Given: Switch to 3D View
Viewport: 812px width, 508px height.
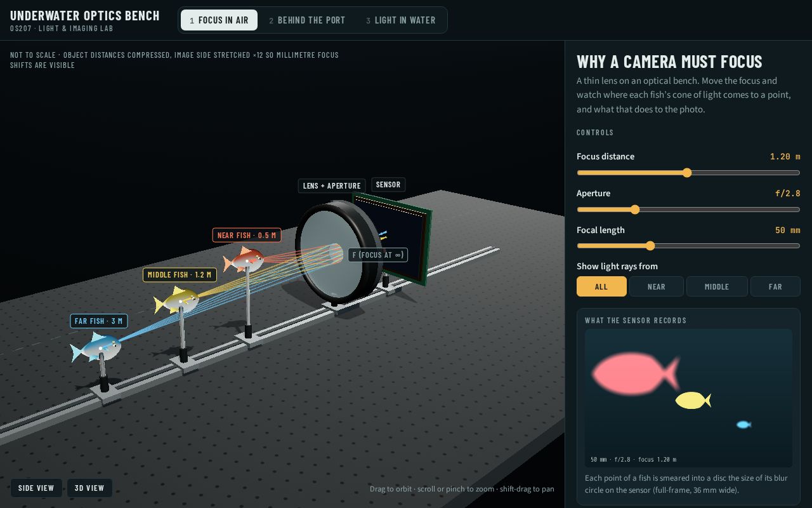Looking at the screenshot, I should pos(89,488).
